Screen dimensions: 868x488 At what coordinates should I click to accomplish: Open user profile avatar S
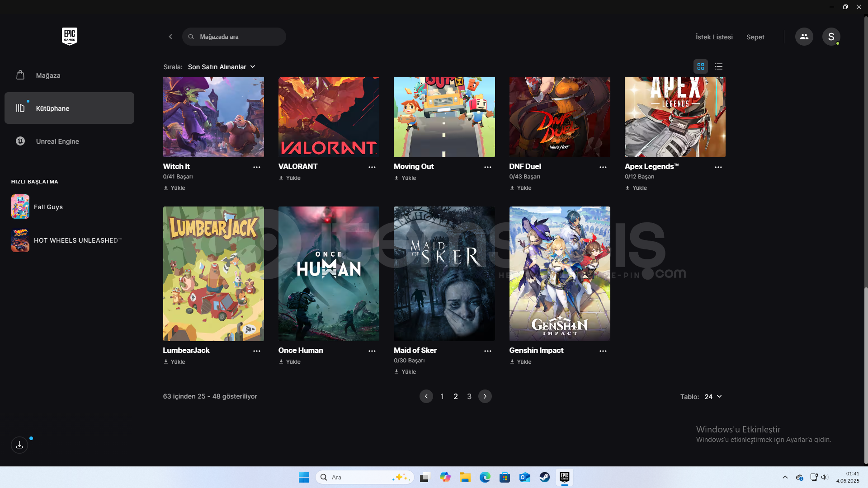click(831, 37)
